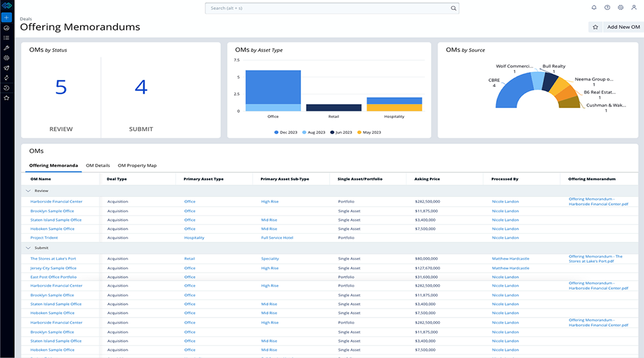Screen dimensions: 644x358
Task: Click the Add New OM button
Action: (x=623, y=27)
